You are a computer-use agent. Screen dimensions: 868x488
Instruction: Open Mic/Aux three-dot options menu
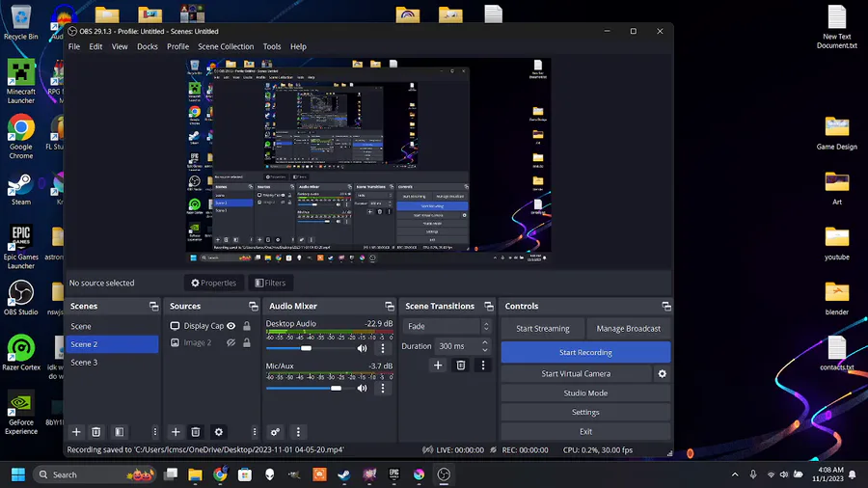click(383, 388)
